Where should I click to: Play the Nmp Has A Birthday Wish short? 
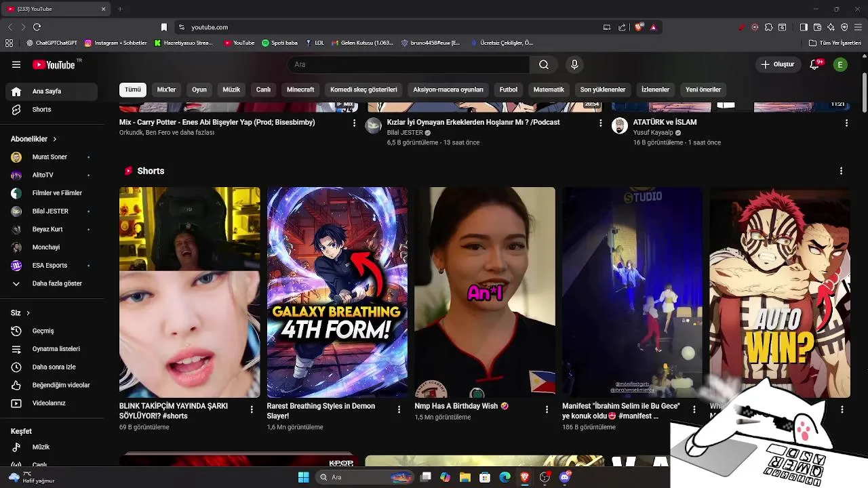coord(485,292)
